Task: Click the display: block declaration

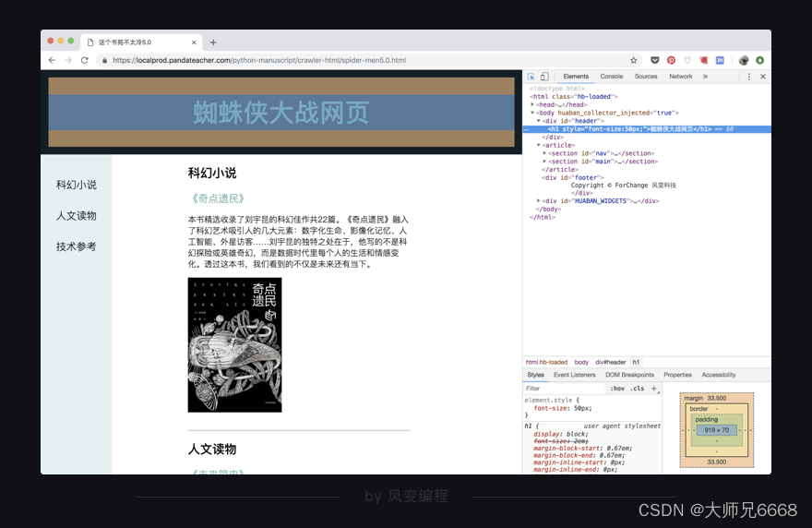Action: coord(561,434)
